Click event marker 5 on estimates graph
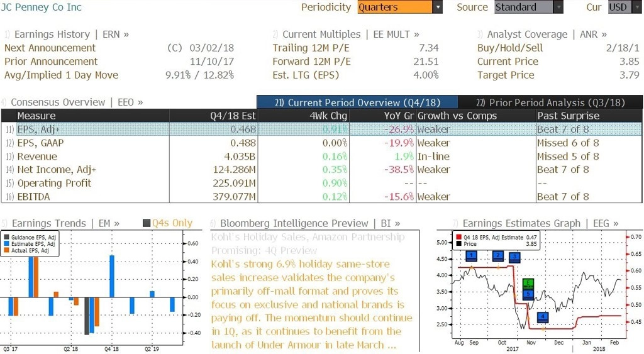 tap(528, 294)
